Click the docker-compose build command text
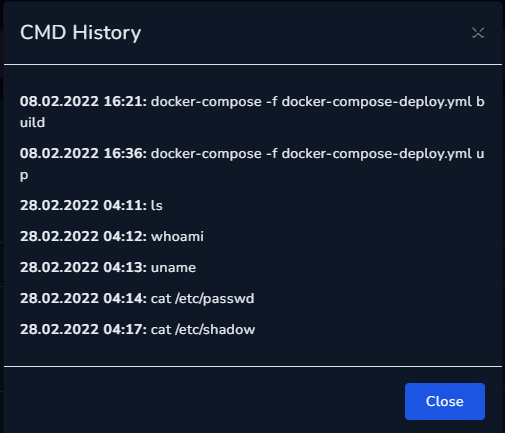Screen dimensions: 505x433 [x=318, y=102]
